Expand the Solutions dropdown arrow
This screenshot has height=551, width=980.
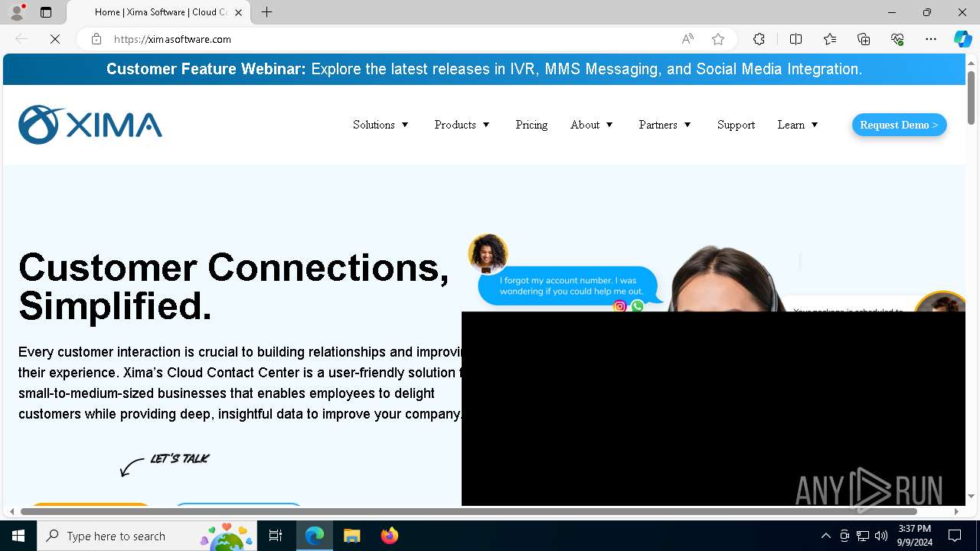point(405,125)
